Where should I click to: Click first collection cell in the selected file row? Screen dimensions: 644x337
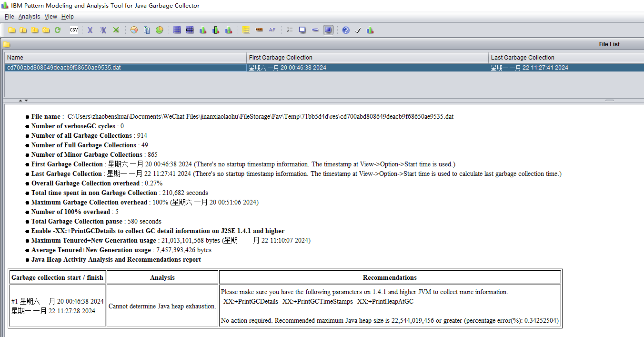(x=367, y=68)
